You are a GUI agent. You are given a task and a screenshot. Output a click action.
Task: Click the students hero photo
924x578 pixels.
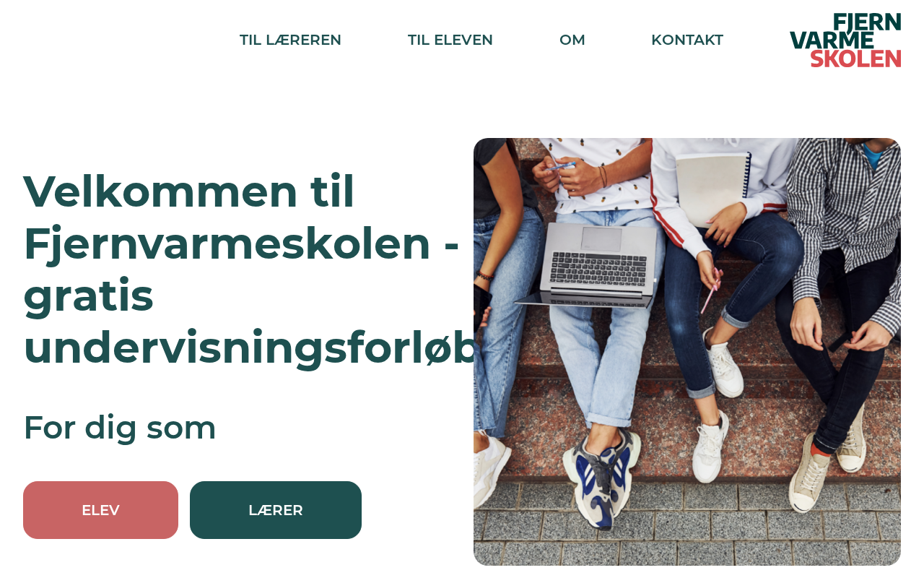pyautogui.click(x=687, y=352)
